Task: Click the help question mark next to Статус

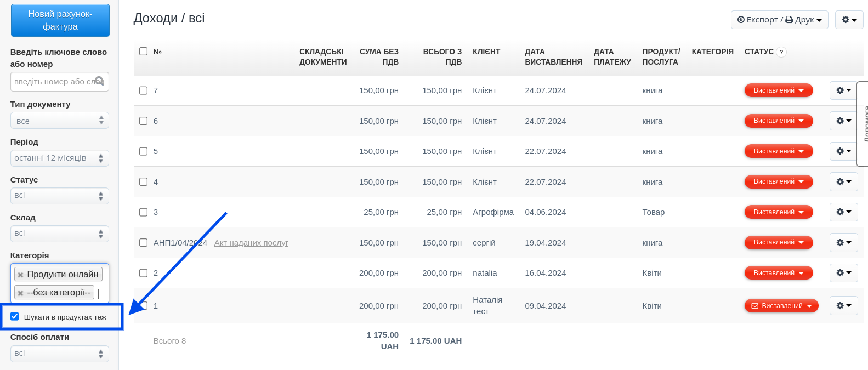Action: coord(781,52)
